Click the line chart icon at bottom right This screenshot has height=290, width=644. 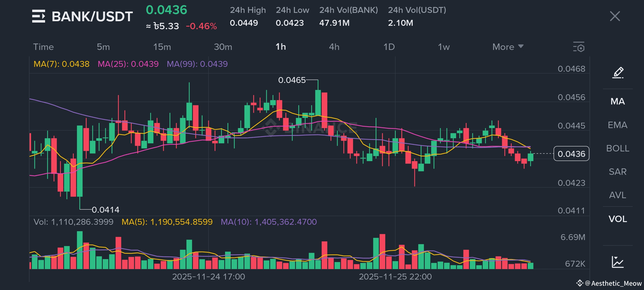tap(617, 262)
